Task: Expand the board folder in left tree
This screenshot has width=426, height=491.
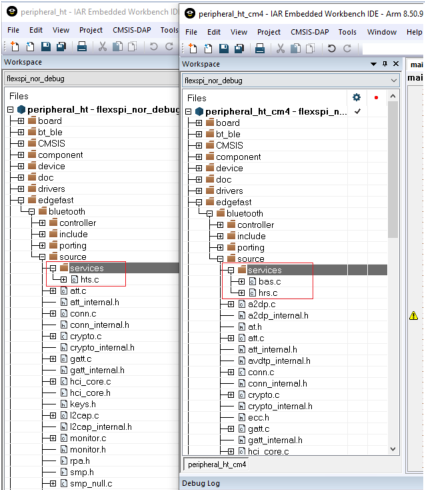Action: 21,121
